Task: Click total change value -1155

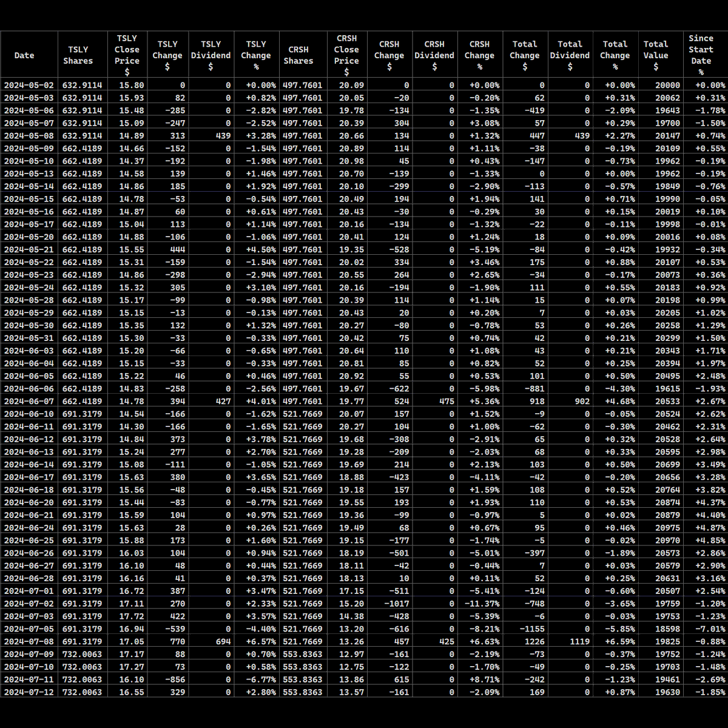Action: click(532, 629)
